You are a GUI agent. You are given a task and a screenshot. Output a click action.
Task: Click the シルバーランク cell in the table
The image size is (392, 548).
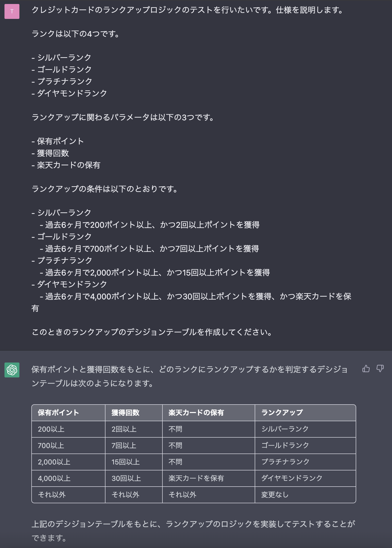285,429
